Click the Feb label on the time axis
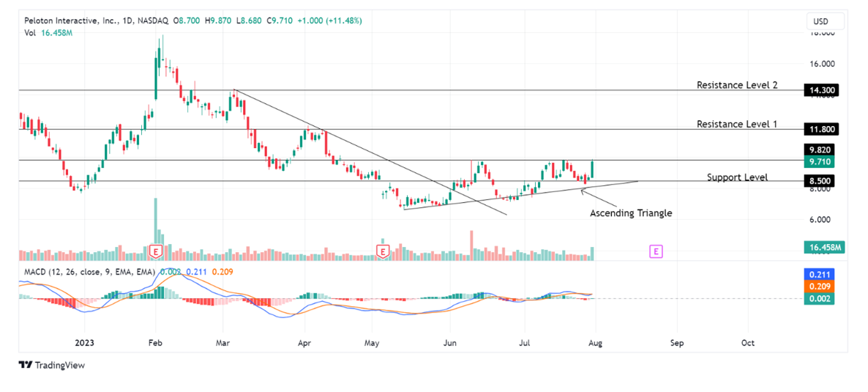 click(x=155, y=343)
